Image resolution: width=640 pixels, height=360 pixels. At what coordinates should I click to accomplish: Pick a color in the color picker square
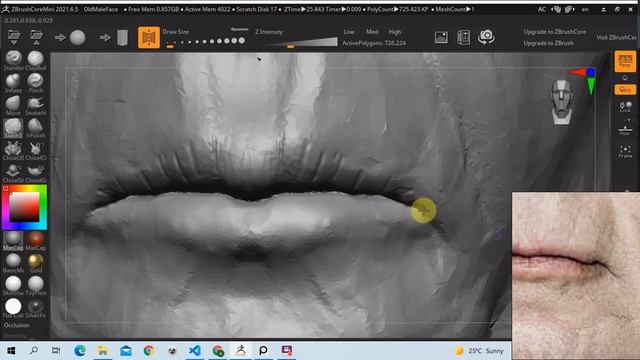[24, 207]
